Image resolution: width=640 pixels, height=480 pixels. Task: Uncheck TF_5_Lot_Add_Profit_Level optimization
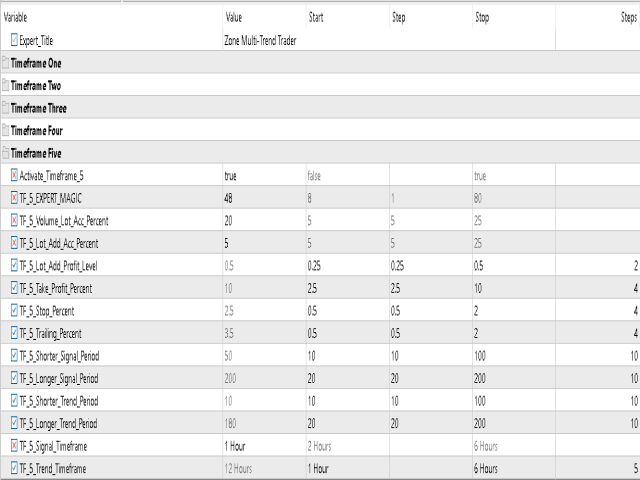[14, 266]
